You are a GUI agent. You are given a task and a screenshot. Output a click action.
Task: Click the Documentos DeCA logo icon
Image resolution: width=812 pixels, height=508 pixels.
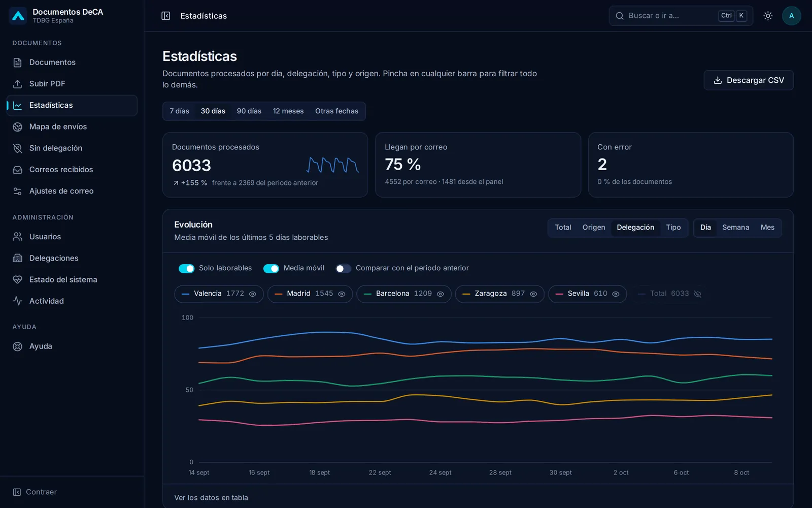[x=18, y=16]
